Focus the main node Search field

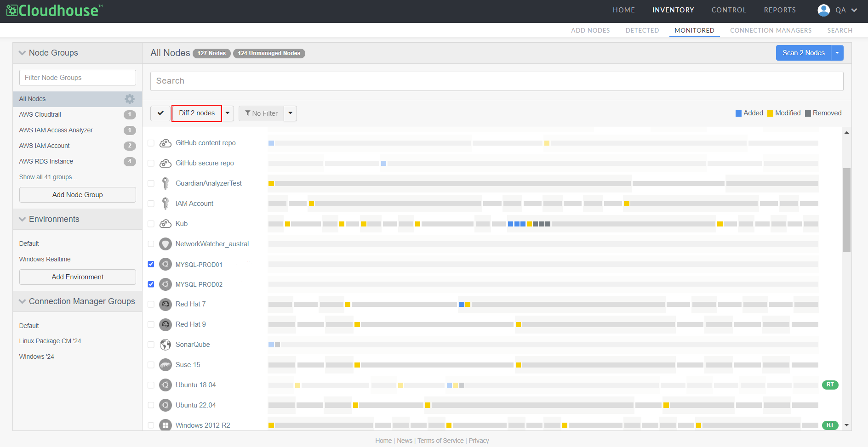pos(497,81)
